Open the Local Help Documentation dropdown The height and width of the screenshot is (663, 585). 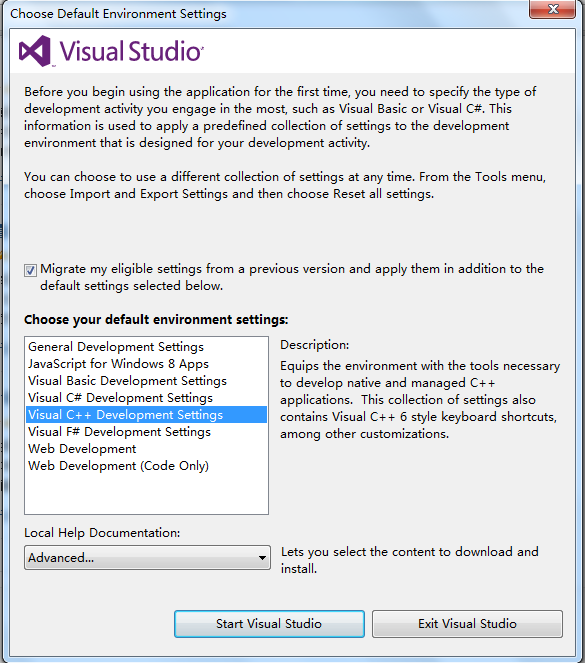click(147, 558)
